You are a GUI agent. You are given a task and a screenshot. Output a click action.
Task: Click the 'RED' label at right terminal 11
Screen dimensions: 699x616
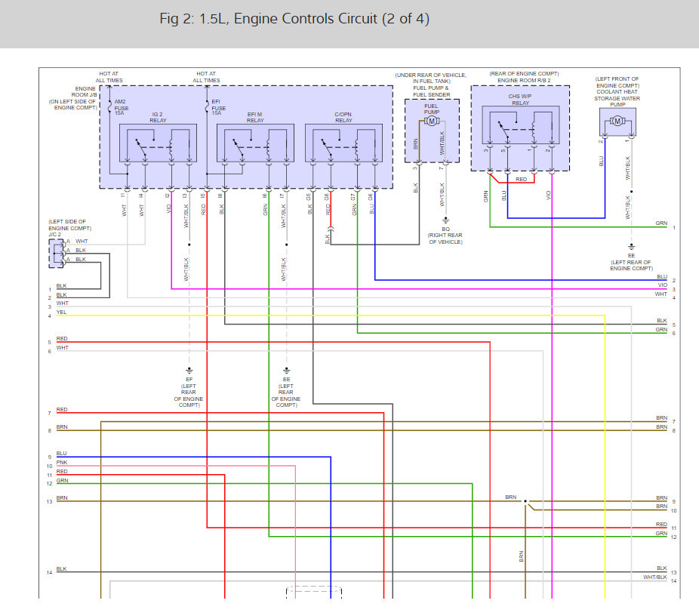tap(661, 524)
